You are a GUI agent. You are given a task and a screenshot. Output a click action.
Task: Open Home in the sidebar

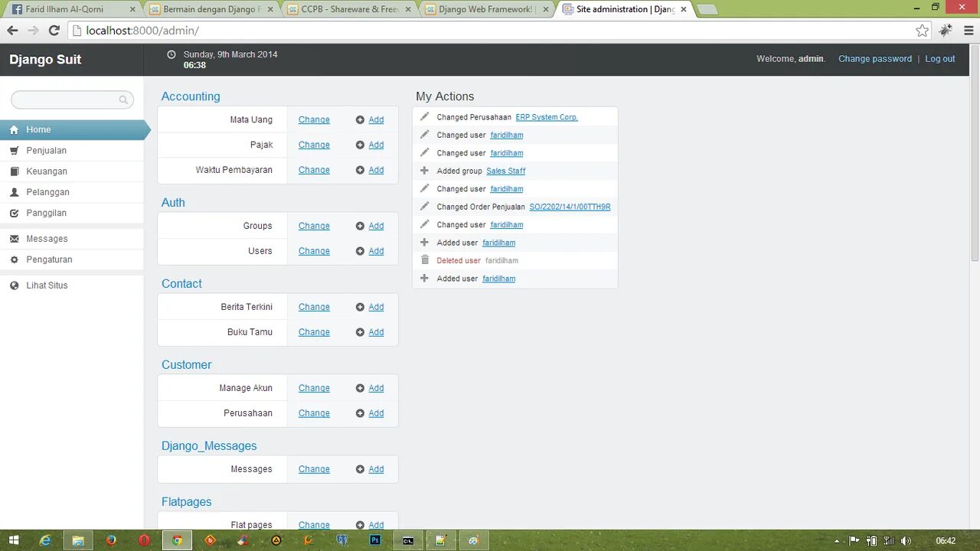pos(72,130)
